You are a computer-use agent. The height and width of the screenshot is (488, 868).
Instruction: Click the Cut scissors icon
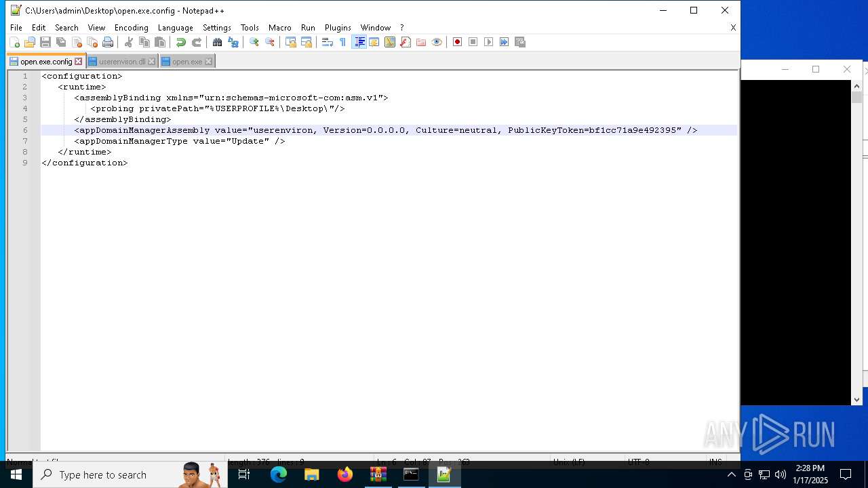point(129,42)
